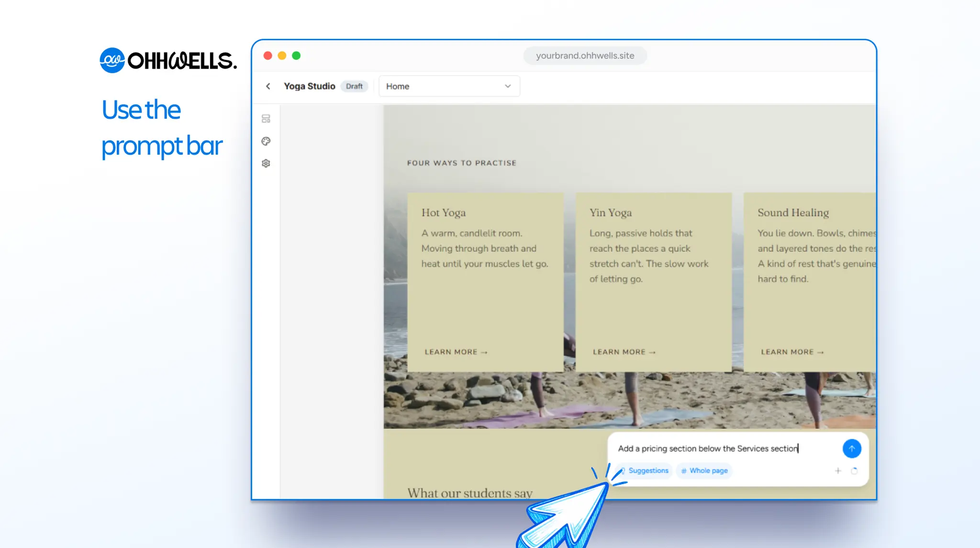Go back using the arrow beside Yoga Studio
This screenshot has width=980, height=548.
click(x=268, y=86)
